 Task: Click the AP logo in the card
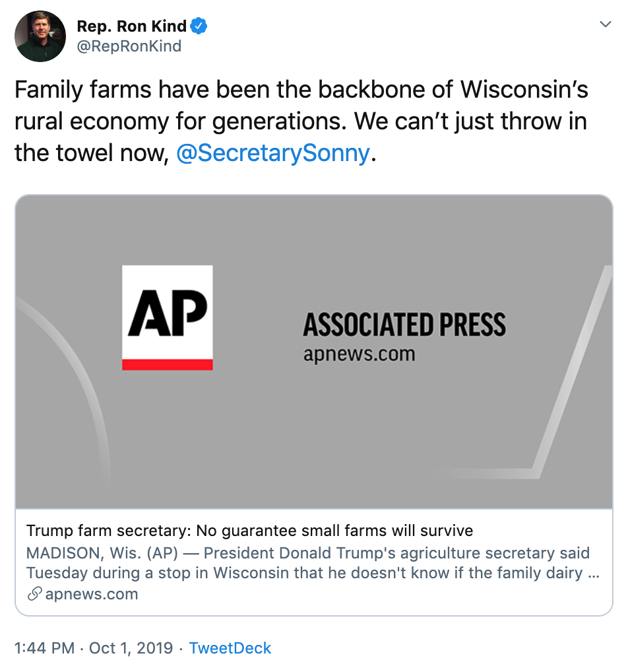click(168, 312)
